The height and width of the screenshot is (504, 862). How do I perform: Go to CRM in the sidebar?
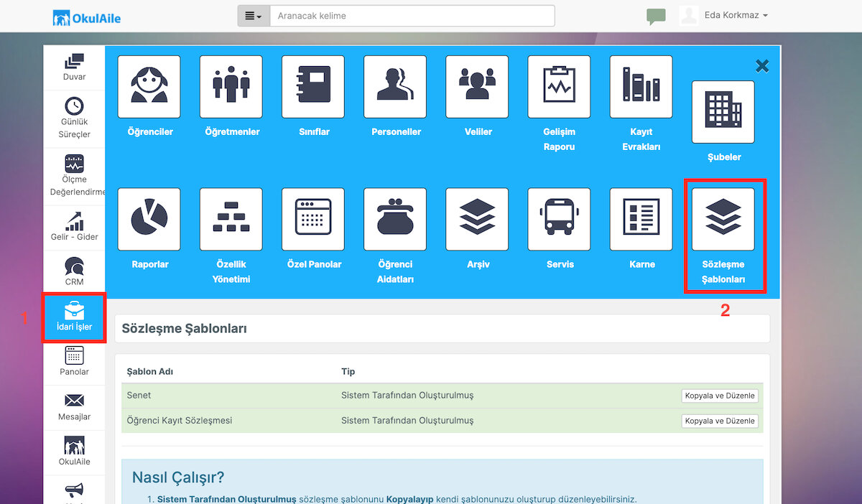click(74, 271)
